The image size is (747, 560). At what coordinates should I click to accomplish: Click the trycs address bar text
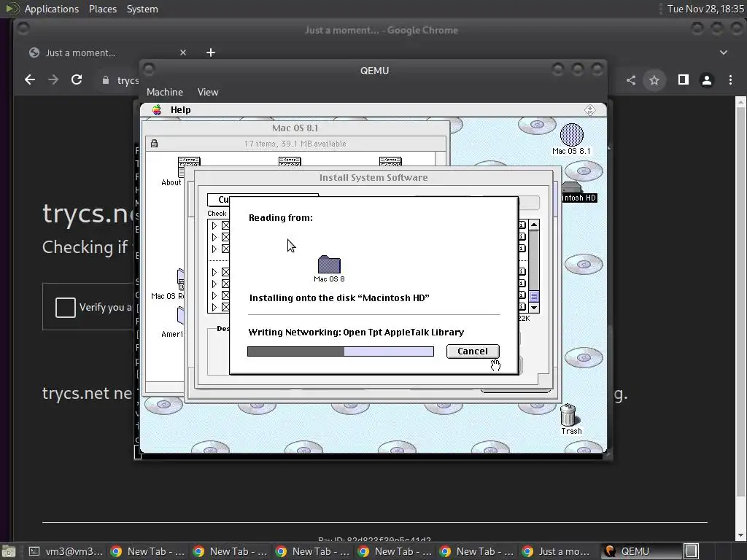coord(128,80)
